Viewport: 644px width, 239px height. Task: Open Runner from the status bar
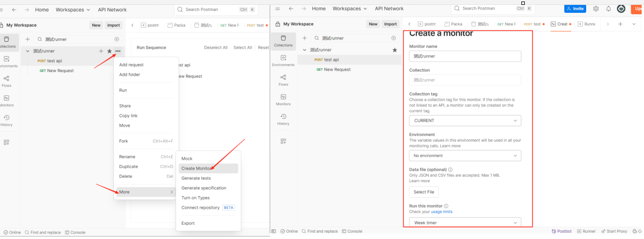click(x=586, y=231)
